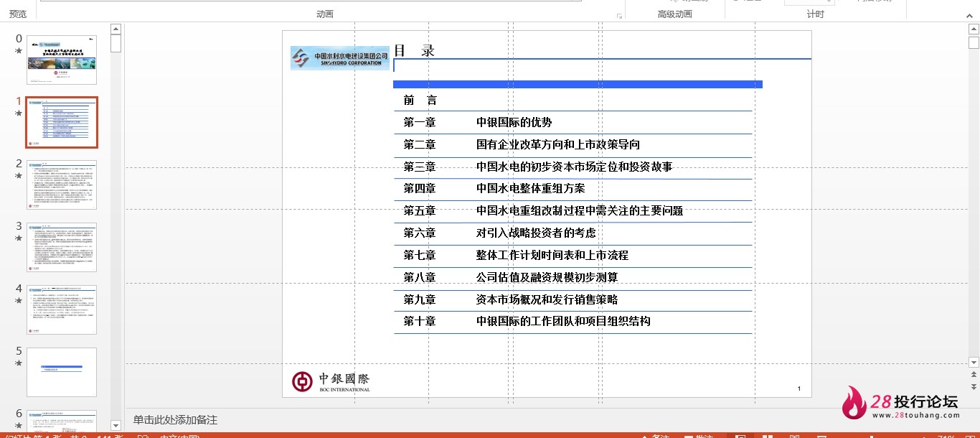This screenshot has height=438, width=980.
Task: Click the text 对引入战略投资者的考虑
Action: 536,233
